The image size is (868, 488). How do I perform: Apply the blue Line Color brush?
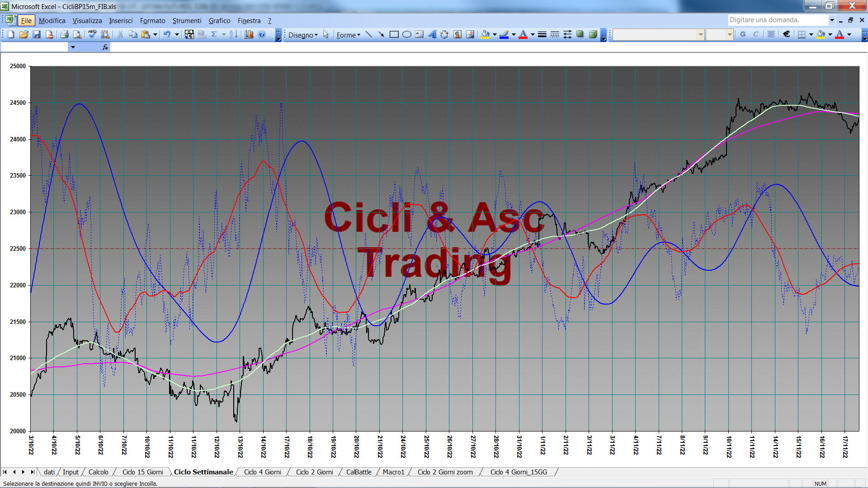pos(505,34)
